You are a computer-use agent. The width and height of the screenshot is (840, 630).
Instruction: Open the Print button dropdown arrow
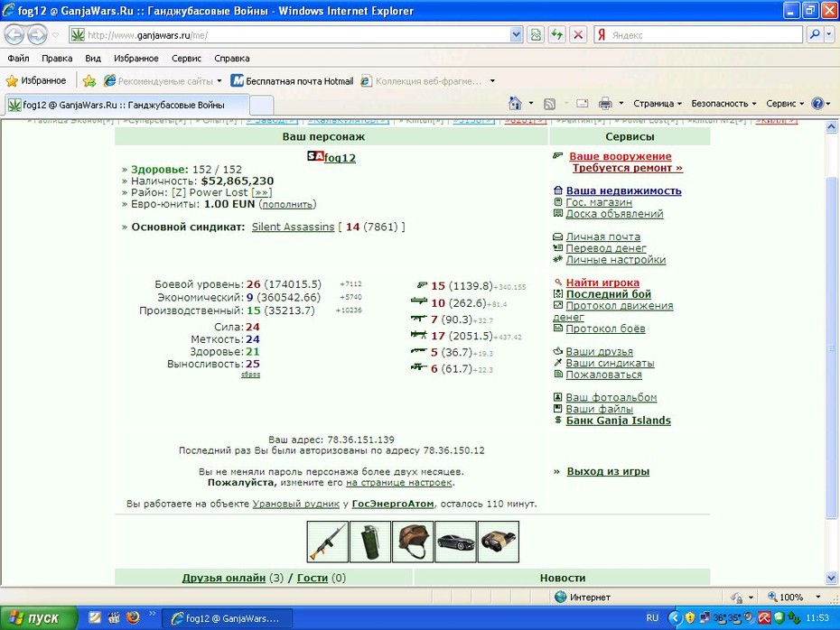click(621, 103)
